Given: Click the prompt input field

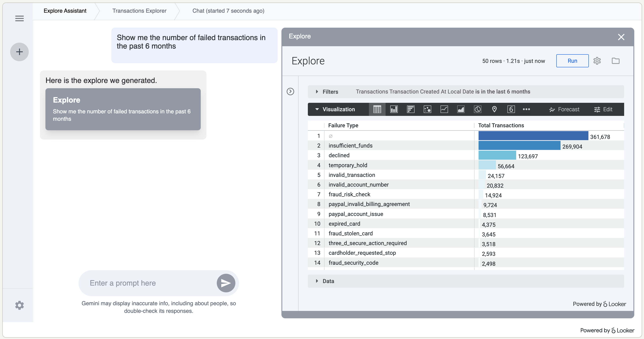Looking at the screenshot, I should (150, 283).
